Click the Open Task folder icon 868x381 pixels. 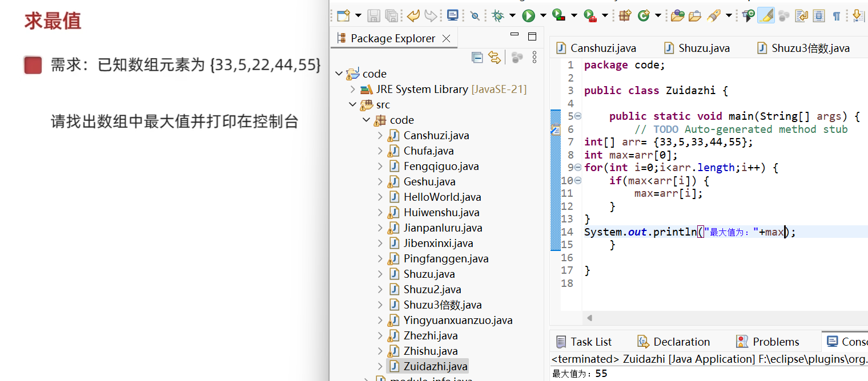tap(695, 16)
